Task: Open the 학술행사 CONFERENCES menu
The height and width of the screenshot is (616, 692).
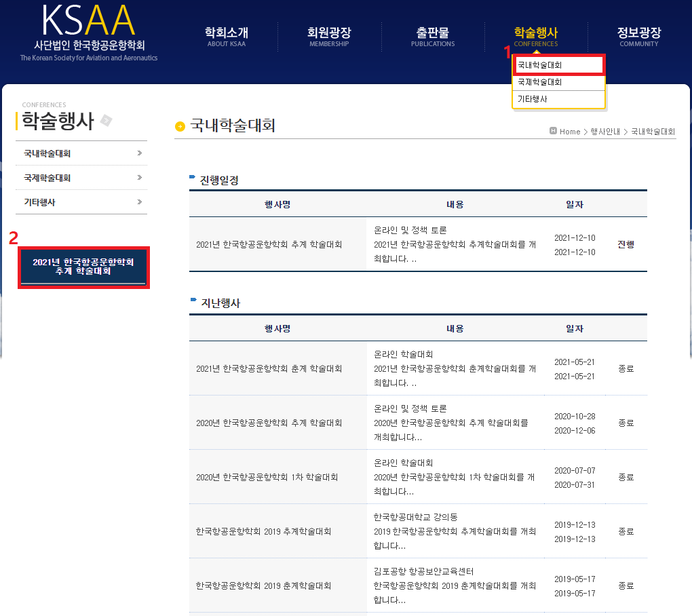Action: (536, 37)
